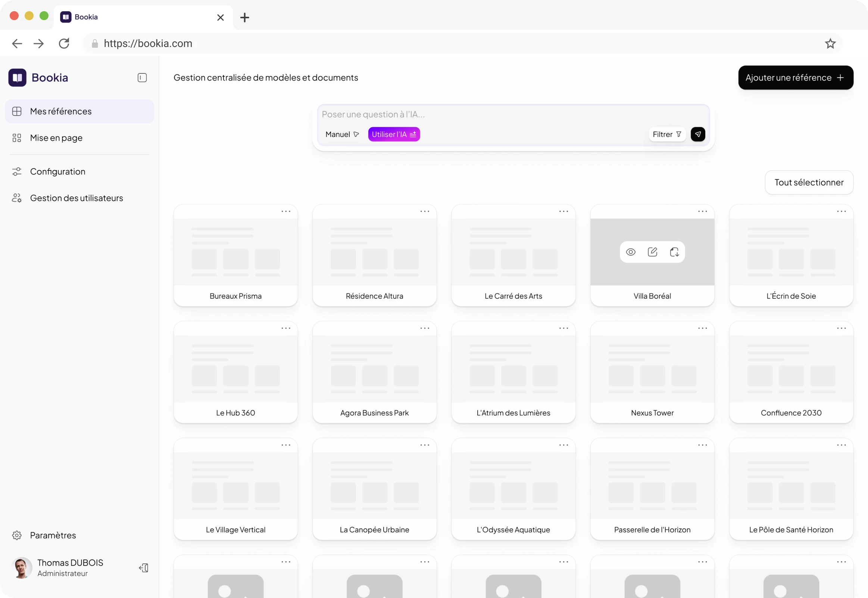Reload the page using the refresh icon

point(64,44)
